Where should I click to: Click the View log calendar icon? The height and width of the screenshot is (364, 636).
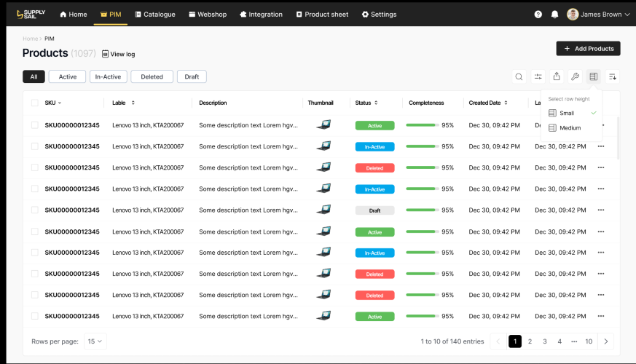(x=105, y=54)
